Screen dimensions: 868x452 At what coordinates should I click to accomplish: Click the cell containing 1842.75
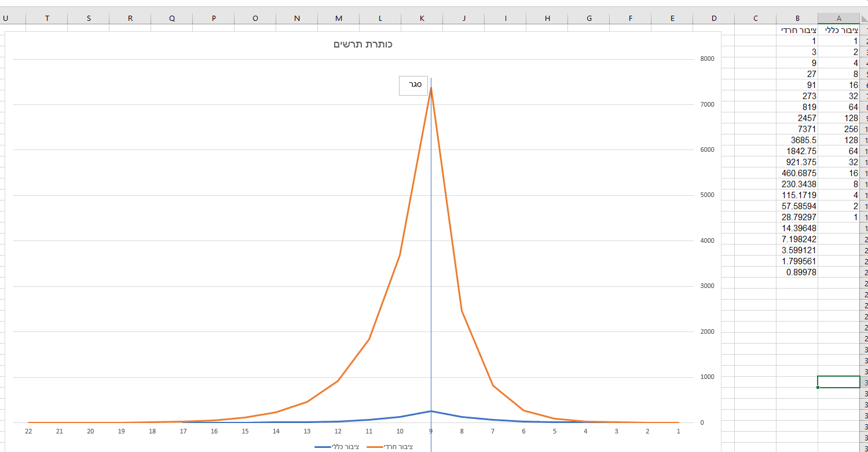point(797,151)
